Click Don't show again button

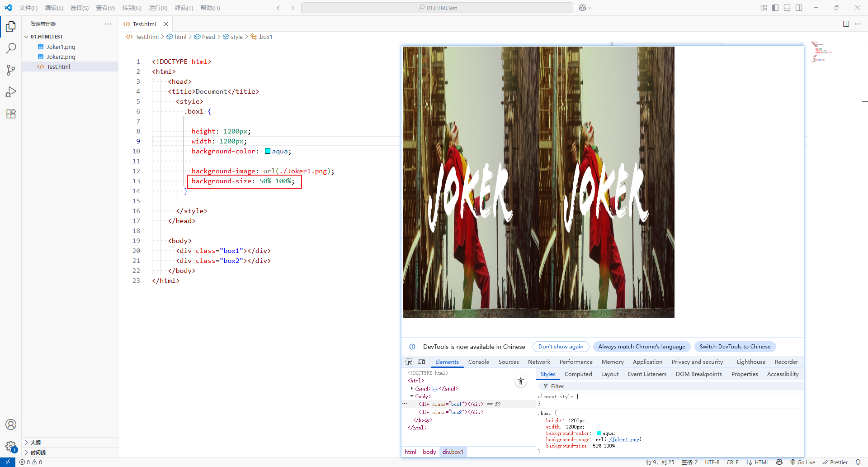click(561, 347)
